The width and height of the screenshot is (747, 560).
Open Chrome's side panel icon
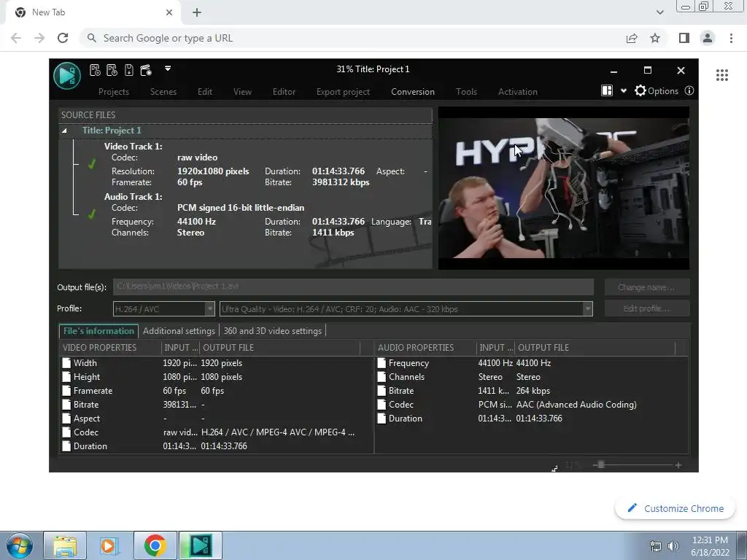(684, 38)
